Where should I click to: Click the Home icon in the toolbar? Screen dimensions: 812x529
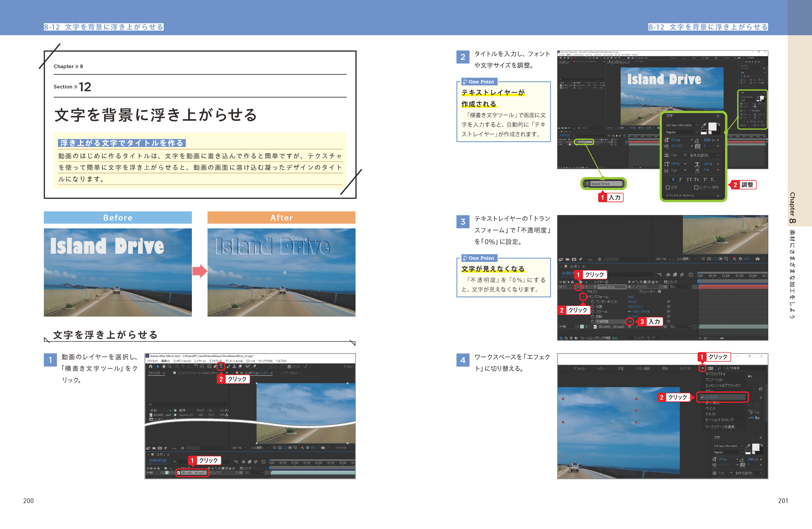tap(151, 367)
